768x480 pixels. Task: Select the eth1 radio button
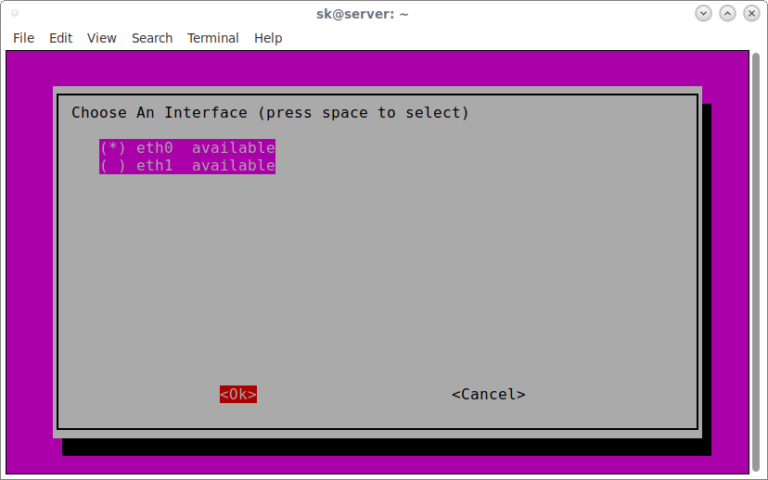pos(112,166)
